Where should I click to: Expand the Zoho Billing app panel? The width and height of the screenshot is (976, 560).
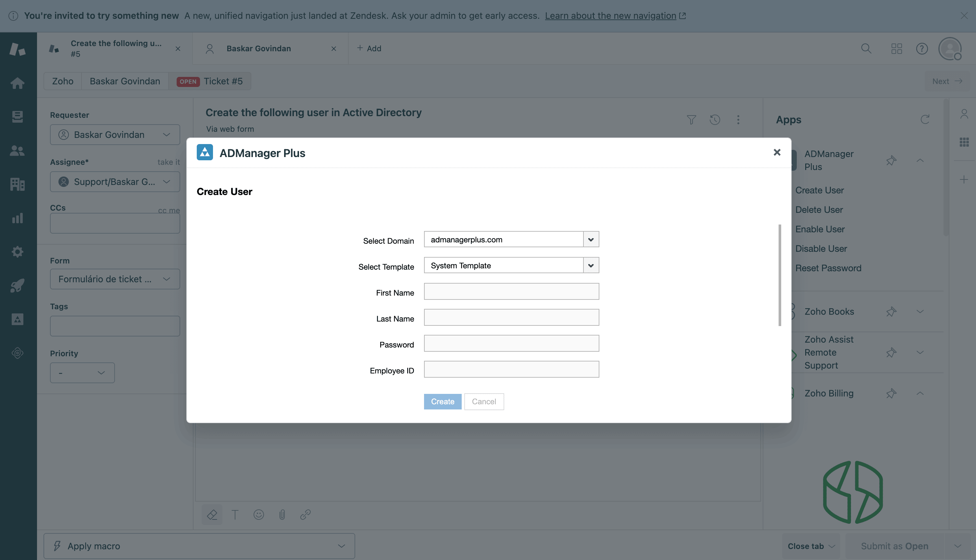tap(920, 393)
